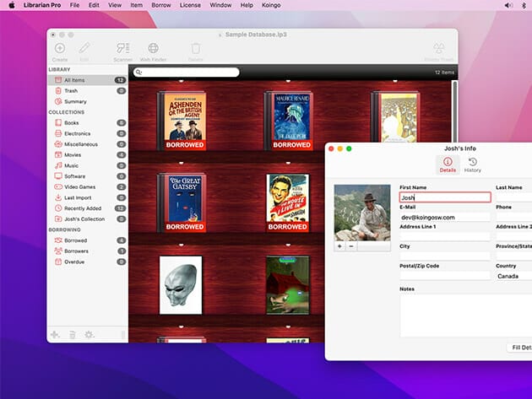
Task: Click the Bluetooth icon in menu bar
Action: [x=523, y=5]
